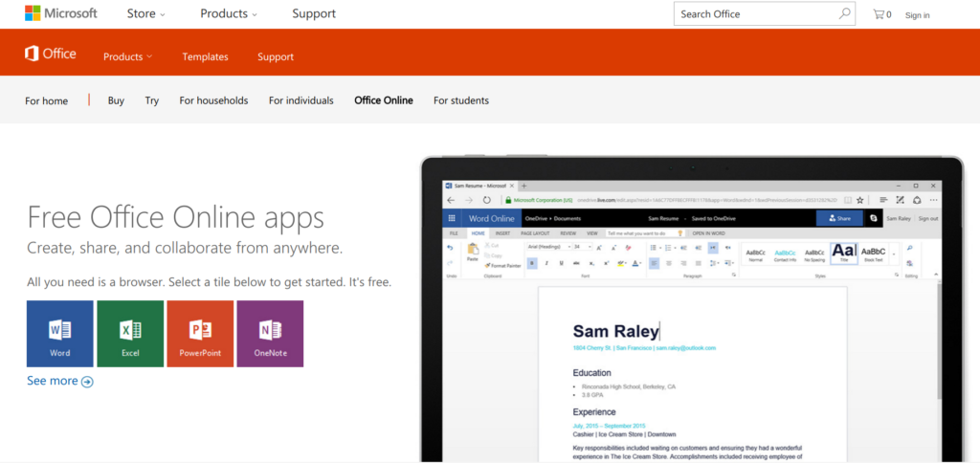Click OPEN IN WORD in ribbon

tap(709, 233)
